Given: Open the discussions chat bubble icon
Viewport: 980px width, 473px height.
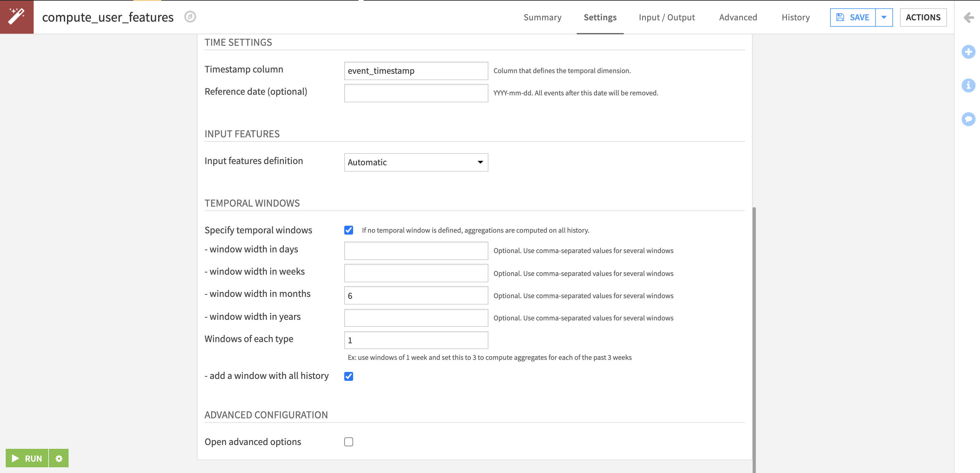Looking at the screenshot, I should click(968, 119).
